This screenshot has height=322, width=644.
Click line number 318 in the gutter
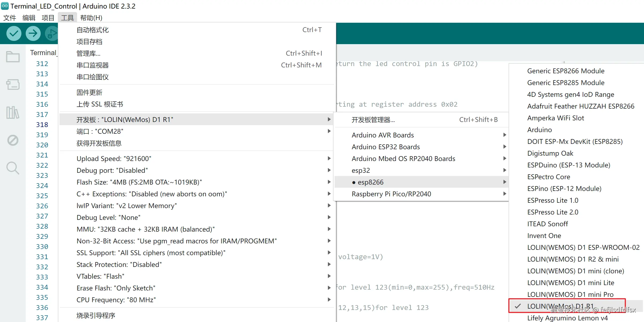tap(42, 125)
